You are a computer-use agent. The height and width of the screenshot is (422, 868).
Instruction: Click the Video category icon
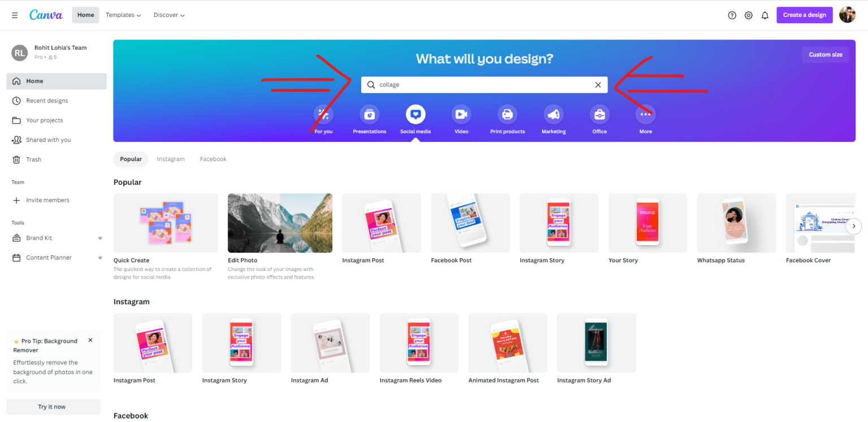(461, 115)
